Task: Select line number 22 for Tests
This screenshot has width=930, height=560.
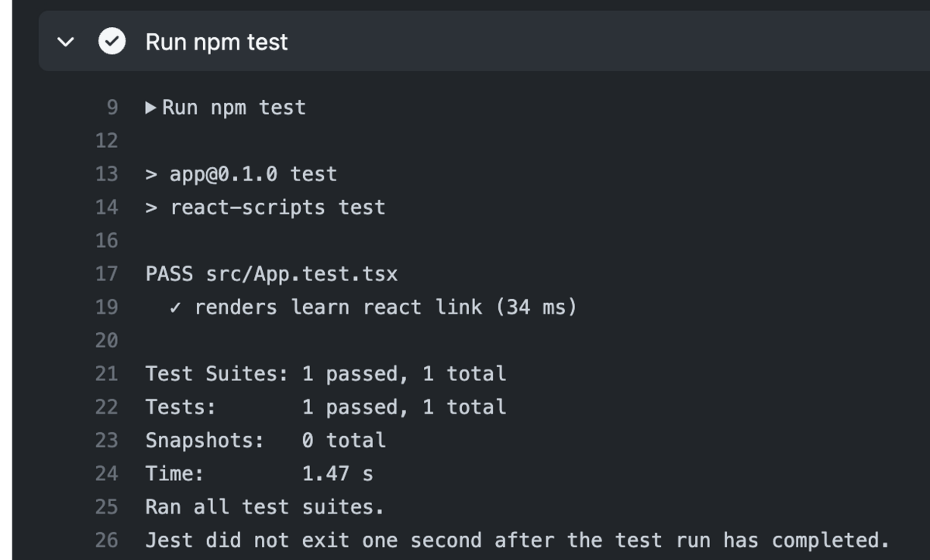Action: 106,407
